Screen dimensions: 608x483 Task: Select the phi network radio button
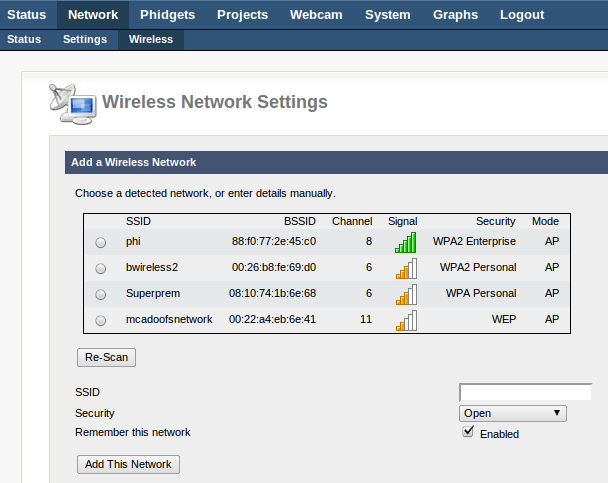(101, 243)
